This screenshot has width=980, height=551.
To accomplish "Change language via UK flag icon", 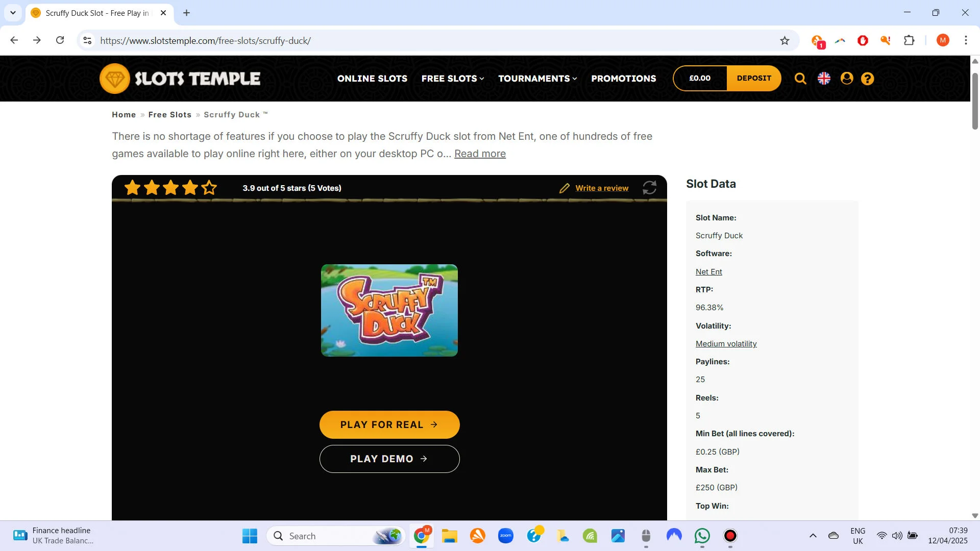I will coord(824,79).
